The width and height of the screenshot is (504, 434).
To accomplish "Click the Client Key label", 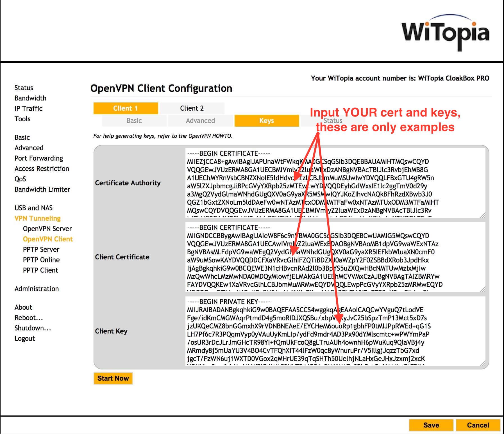I will pyautogui.click(x=111, y=331).
